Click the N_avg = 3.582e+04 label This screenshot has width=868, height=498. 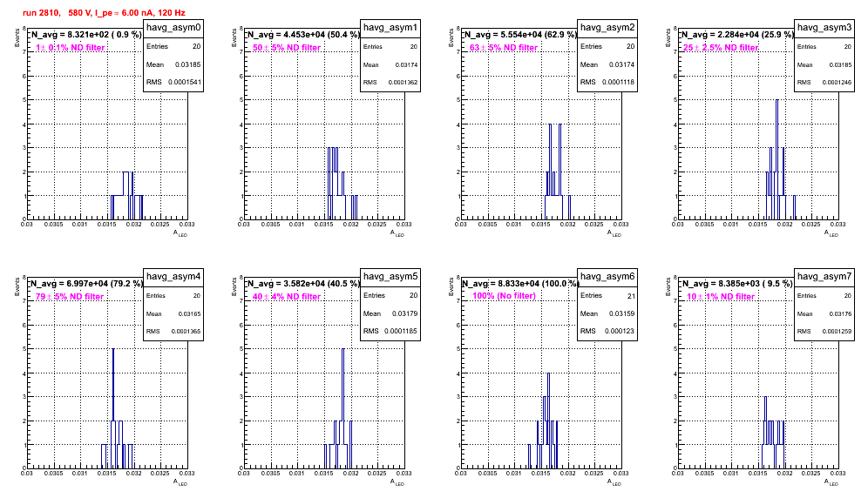tap(302, 283)
